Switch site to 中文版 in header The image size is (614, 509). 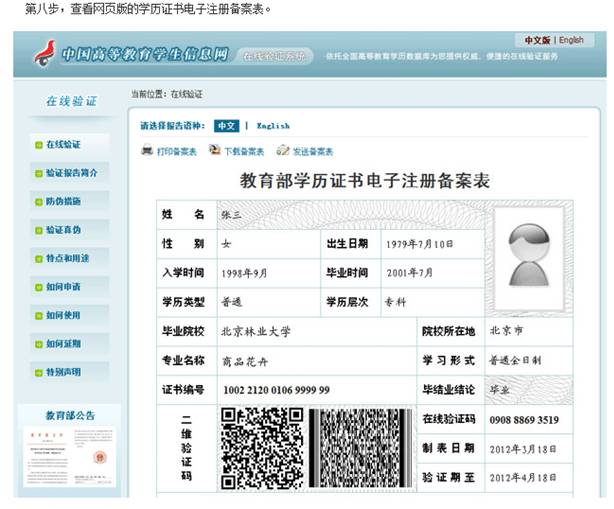tap(537, 40)
